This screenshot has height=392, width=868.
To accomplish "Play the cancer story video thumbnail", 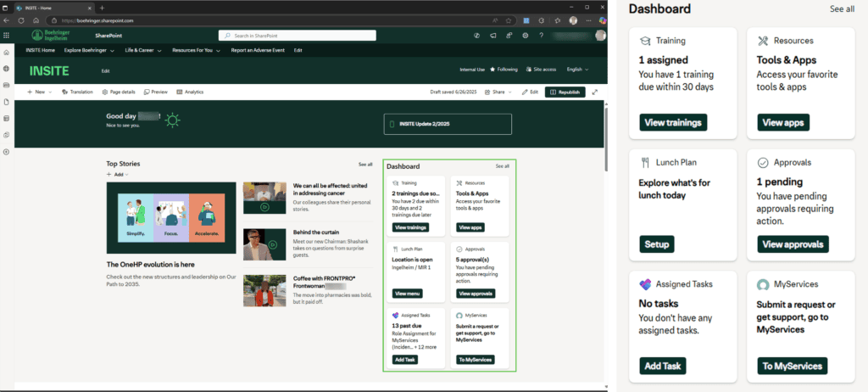I will pyautogui.click(x=264, y=198).
